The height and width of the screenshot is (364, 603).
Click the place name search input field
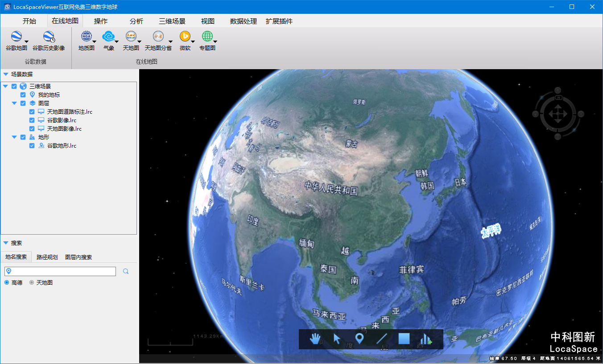[60, 271]
